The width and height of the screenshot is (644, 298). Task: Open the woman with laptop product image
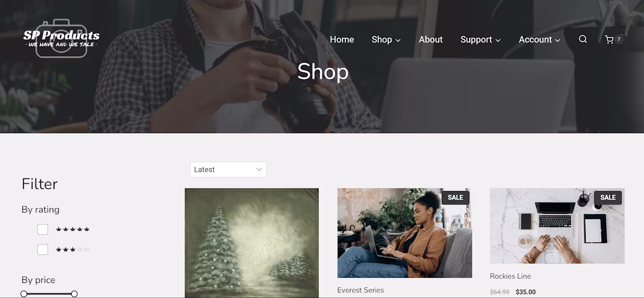[404, 233]
